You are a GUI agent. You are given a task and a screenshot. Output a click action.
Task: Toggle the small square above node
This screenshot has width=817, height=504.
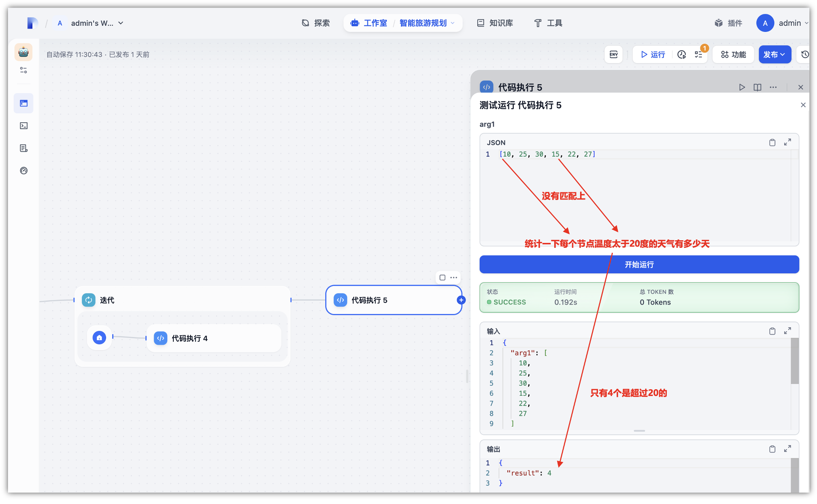click(442, 277)
